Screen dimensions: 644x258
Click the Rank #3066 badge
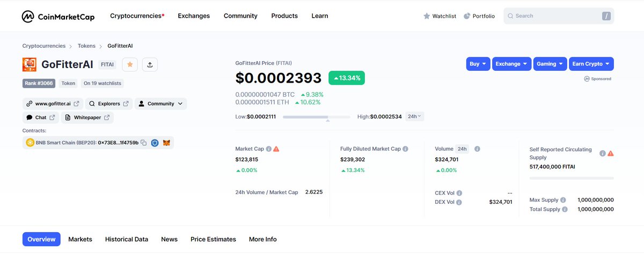pyautogui.click(x=39, y=83)
